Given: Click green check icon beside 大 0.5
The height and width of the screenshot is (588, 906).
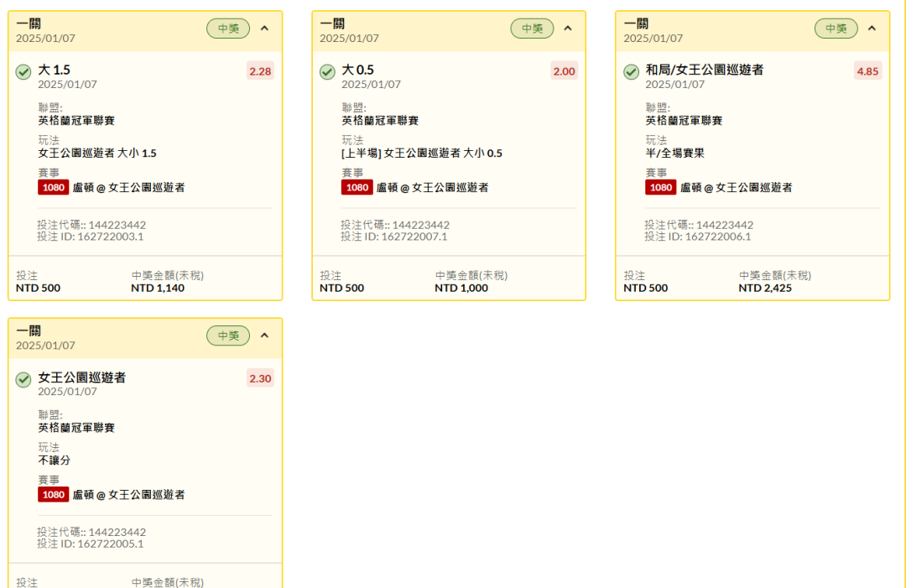Looking at the screenshot, I should [x=327, y=71].
